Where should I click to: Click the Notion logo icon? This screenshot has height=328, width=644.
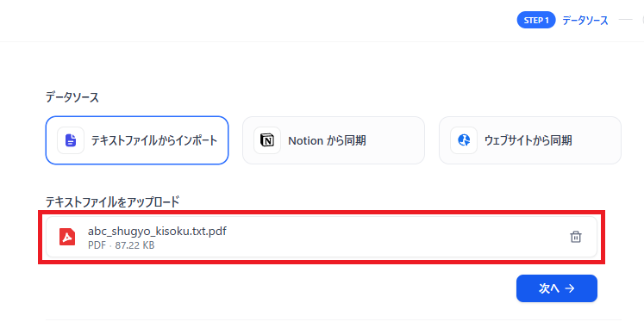pos(267,140)
